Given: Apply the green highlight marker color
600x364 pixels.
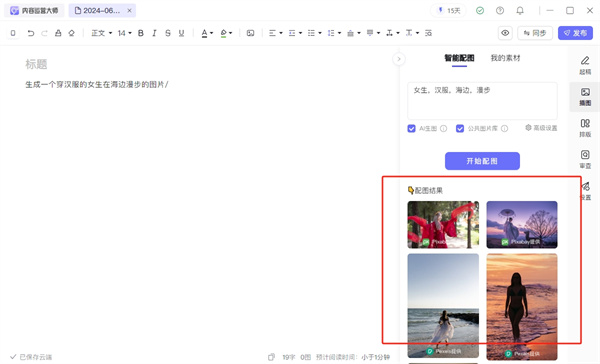Looking at the screenshot, I should (223, 33).
